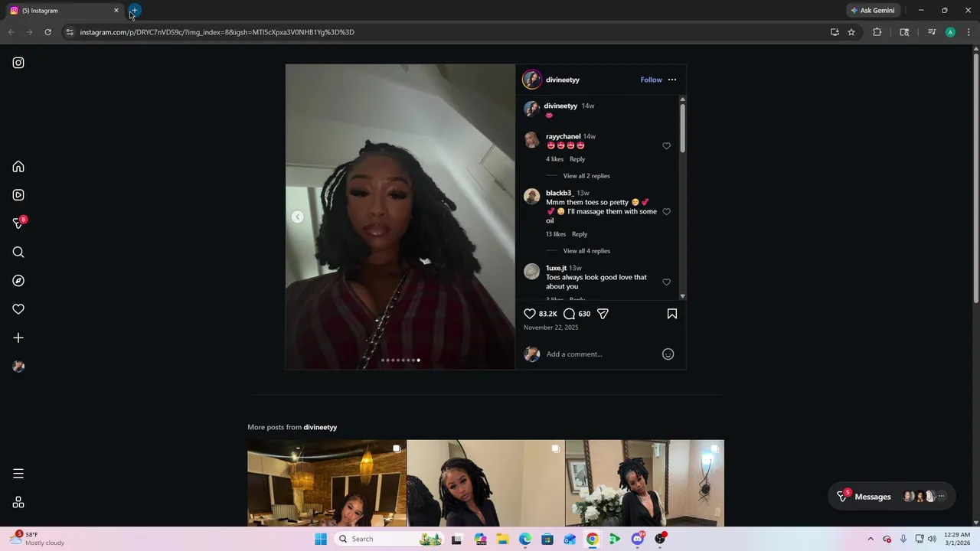Click divineetyy header profile picture
The height and width of the screenshot is (551, 980).
pos(531,80)
